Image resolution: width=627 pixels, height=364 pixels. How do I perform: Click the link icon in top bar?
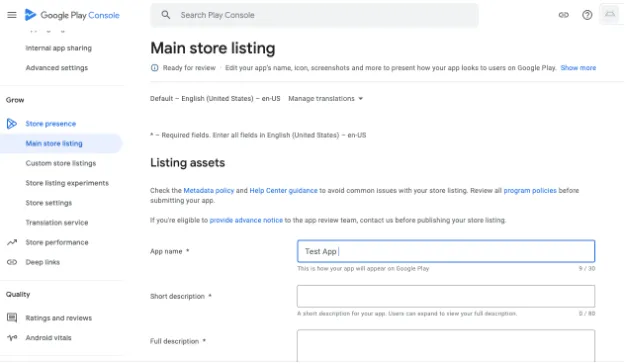click(563, 15)
